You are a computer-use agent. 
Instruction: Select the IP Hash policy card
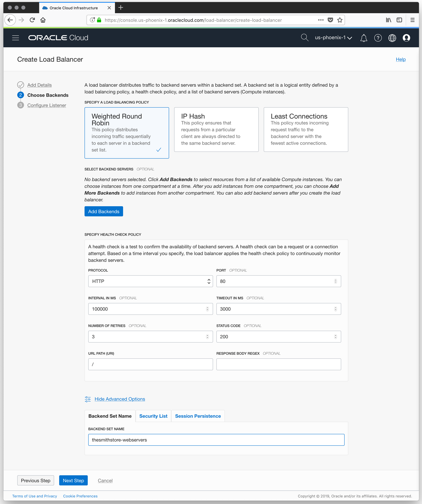(216, 130)
